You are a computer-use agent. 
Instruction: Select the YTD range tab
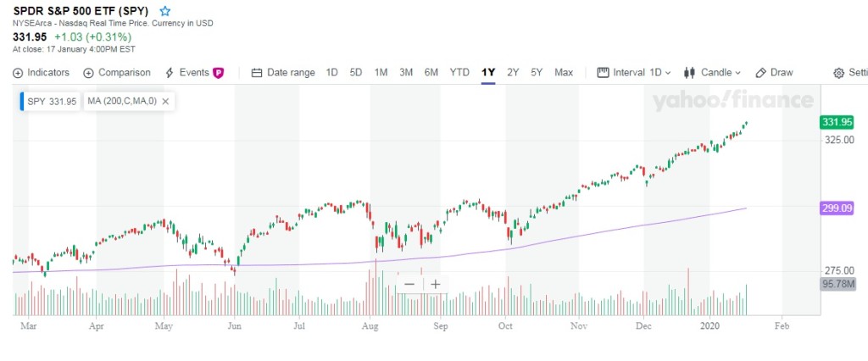459,73
